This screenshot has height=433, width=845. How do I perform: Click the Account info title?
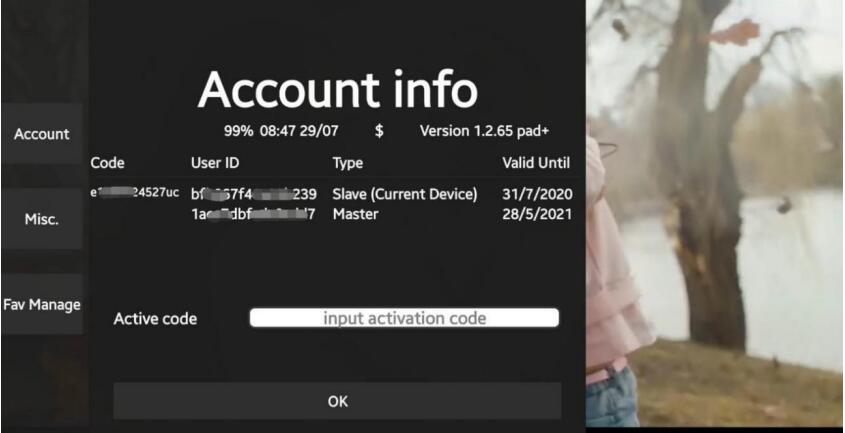tap(337, 91)
